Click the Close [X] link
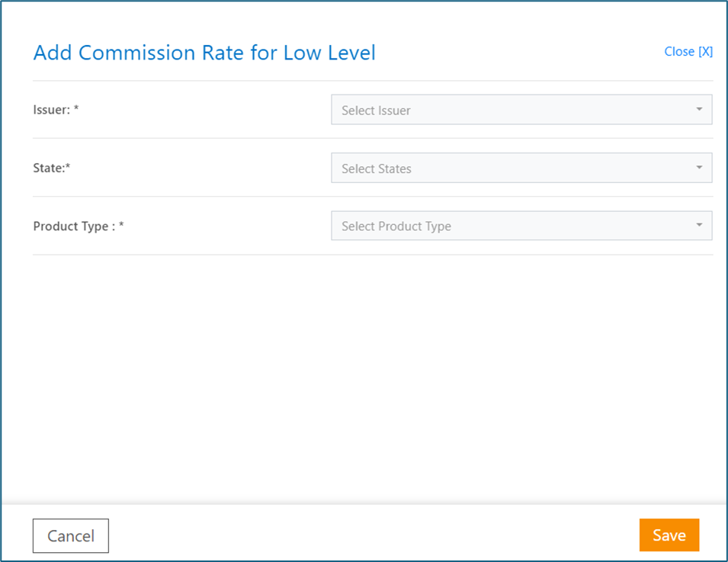 [x=688, y=52]
